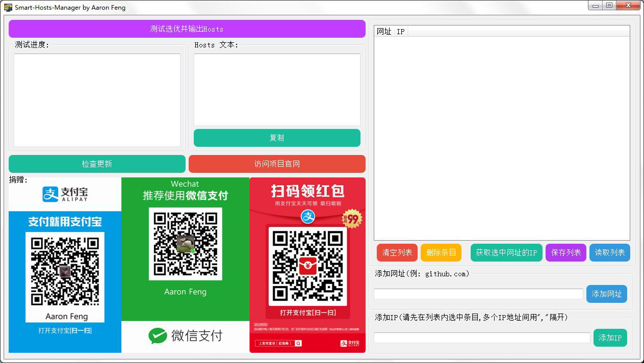Click the blue Alipay QR code image
Viewport: 644px width, 363px height.
pos(65,271)
